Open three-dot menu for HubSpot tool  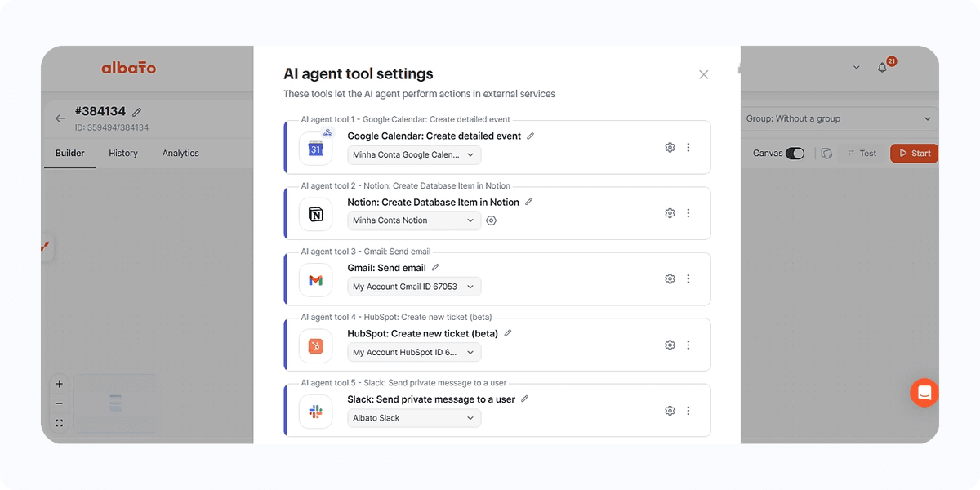pyautogui.click(x=688, y=345)
